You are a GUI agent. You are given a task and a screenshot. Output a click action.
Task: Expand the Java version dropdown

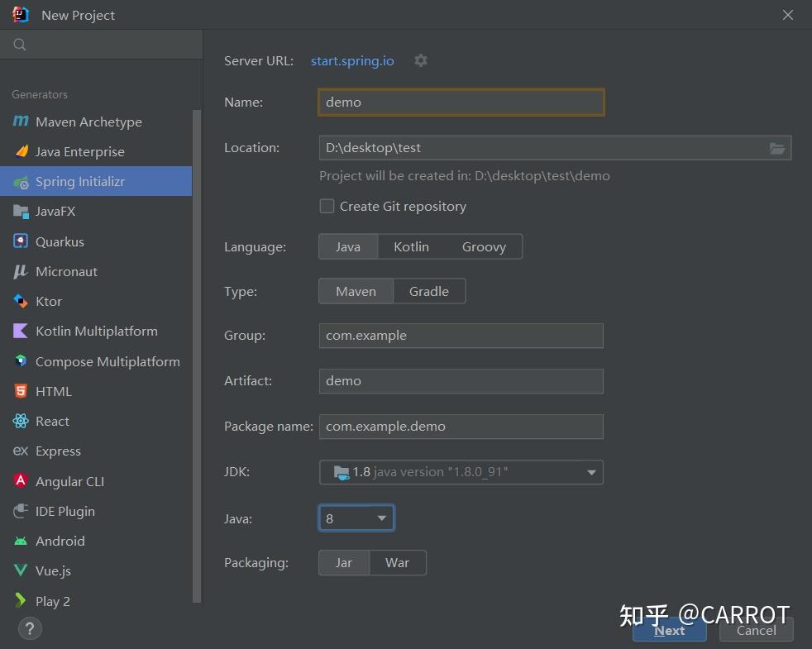[x=381, y=518]
